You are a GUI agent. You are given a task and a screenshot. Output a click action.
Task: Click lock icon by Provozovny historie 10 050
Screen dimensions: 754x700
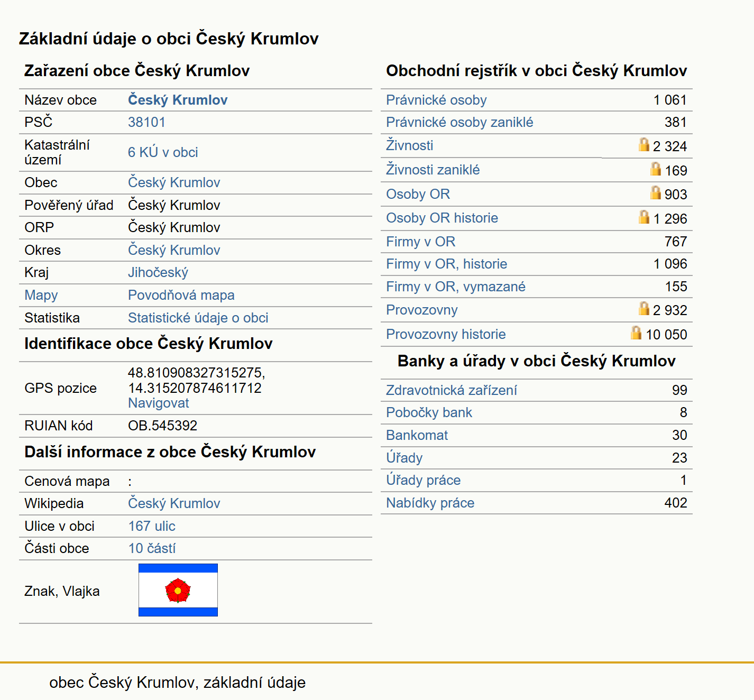(x=636, y=333)
